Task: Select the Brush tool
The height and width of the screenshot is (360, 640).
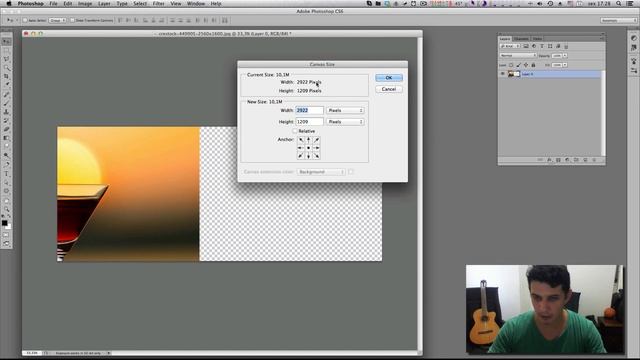Action: (6, 103)
